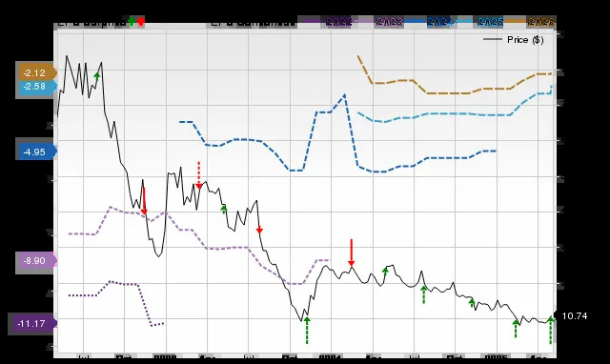This screenshot has width=610, height=364.
Task: Click the green arrow near the earliest price peaks
Action: click(97, 76)
